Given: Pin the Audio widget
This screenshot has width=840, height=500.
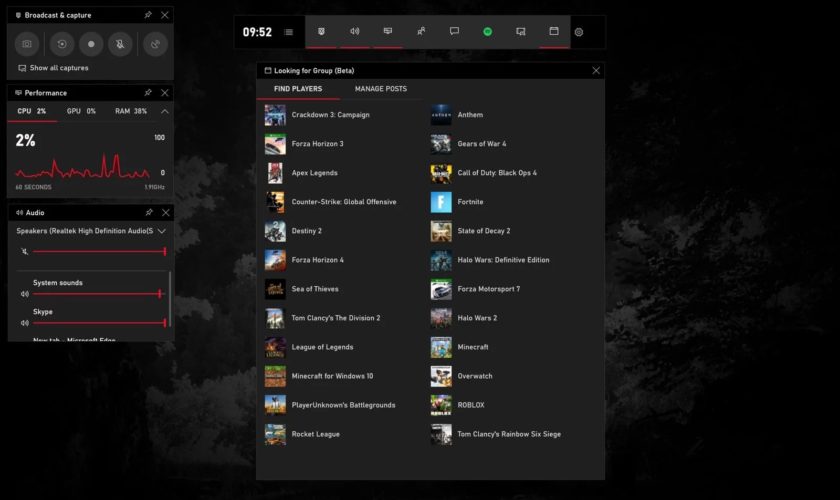Looking at the screenshot, I should tap(149, 213).
